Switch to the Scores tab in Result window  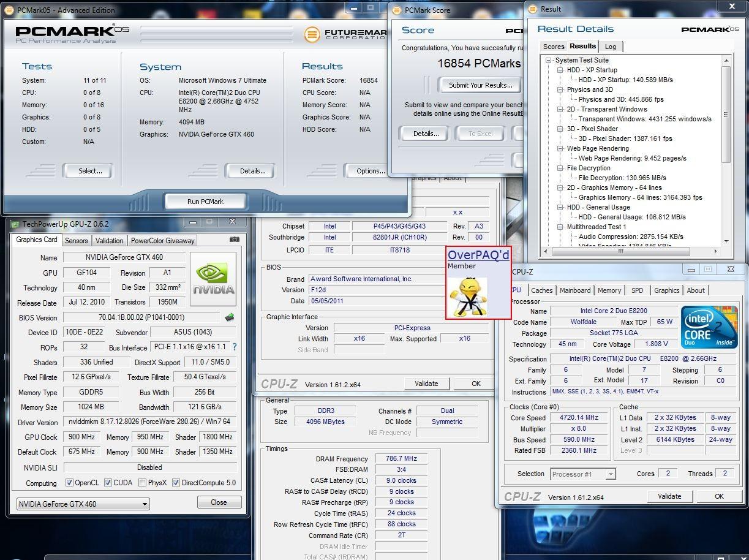click(x=554, y=47)
